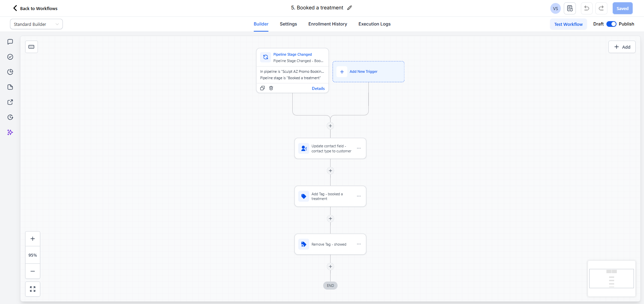Screen dimensions: 644x304
Task: Delete the Pipeline Stage Changed trigger
Action: point(271,88)
